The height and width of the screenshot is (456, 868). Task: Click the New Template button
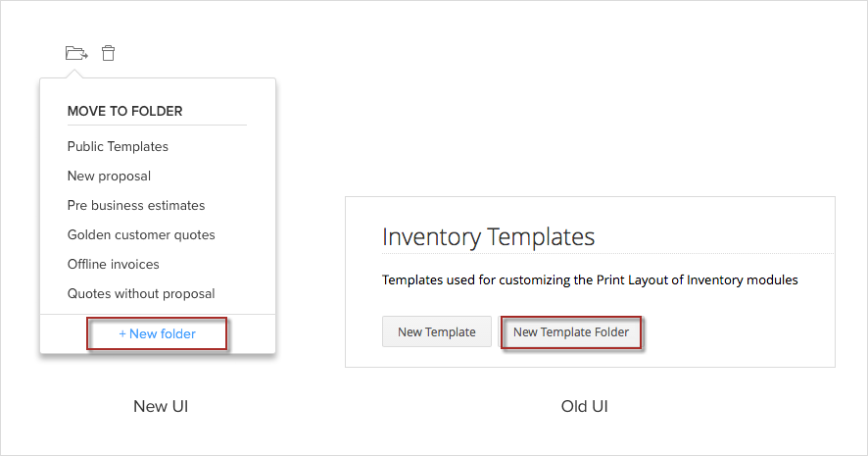[x=437, y=331]
